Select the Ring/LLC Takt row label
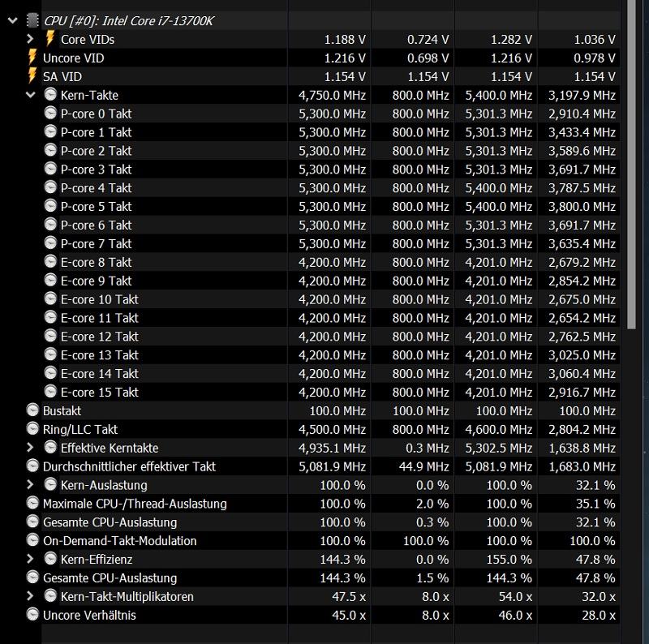 (80, 429)
